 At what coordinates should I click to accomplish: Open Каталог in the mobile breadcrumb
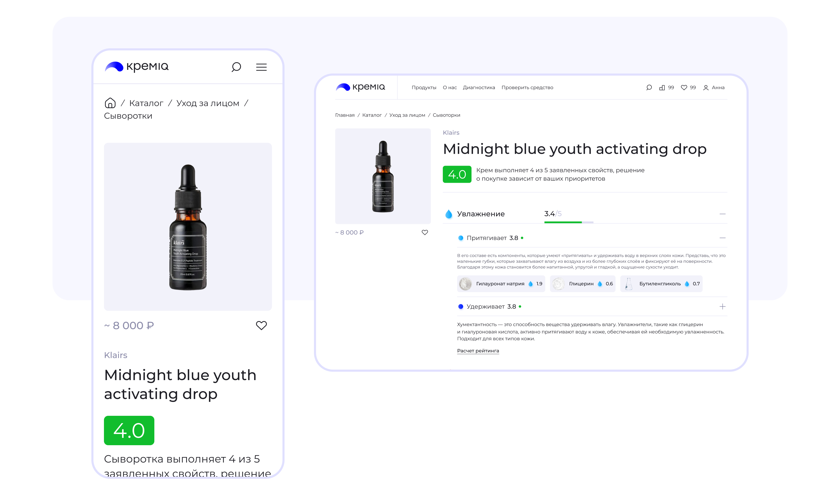[x=146, y=103]
